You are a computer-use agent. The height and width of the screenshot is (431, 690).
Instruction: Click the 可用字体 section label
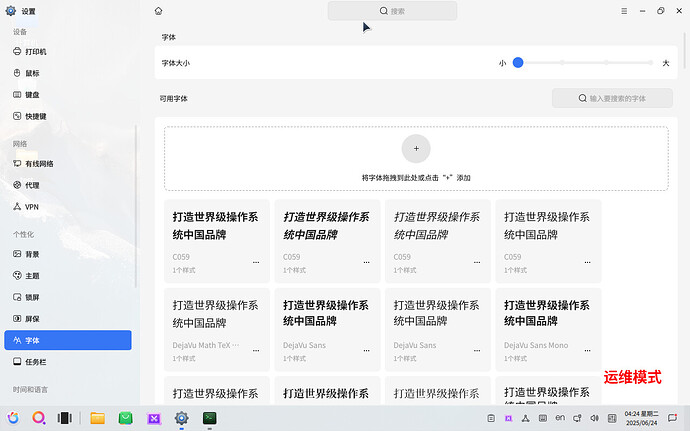tap(173, 99)
